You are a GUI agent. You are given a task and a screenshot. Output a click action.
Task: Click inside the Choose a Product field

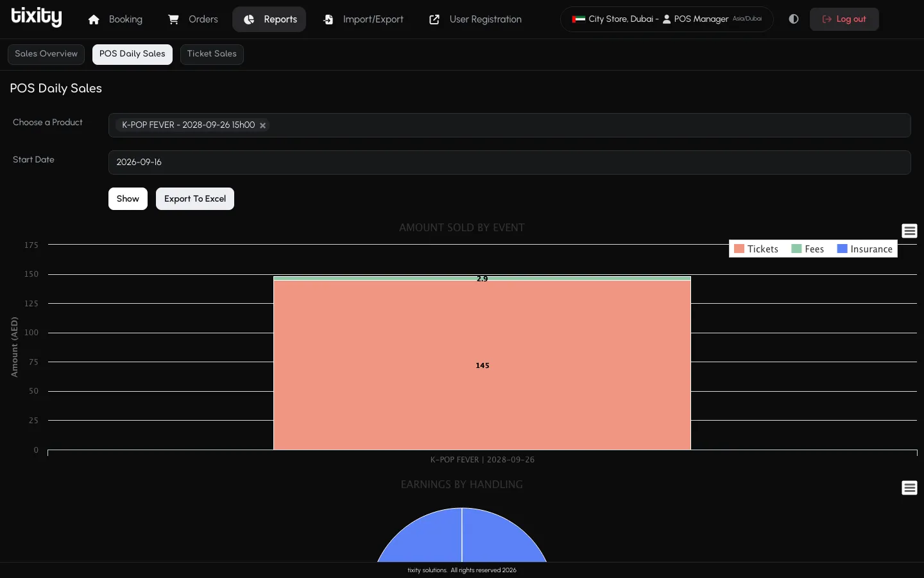coord(509,125)
